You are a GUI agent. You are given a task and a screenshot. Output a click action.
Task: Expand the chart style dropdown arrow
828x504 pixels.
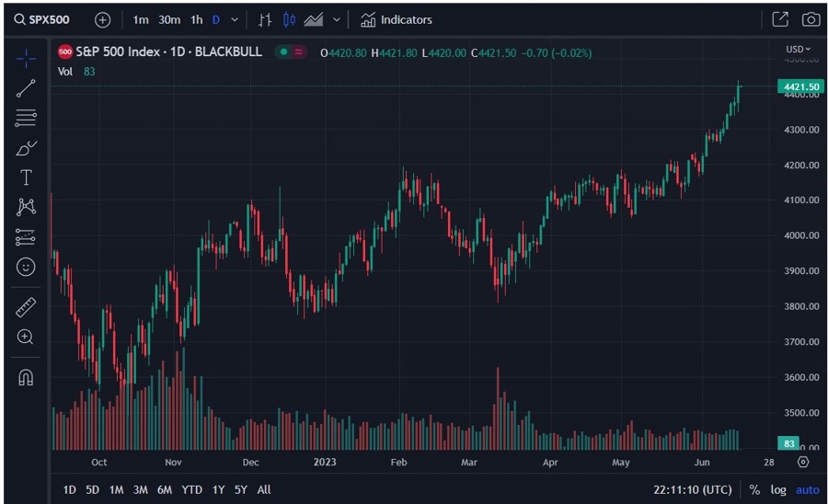(x=337, y=19)
